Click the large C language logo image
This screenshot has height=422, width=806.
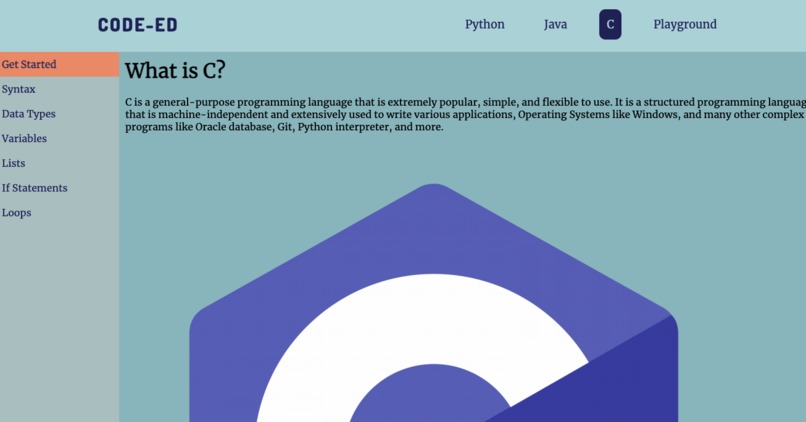click(434, 303)
